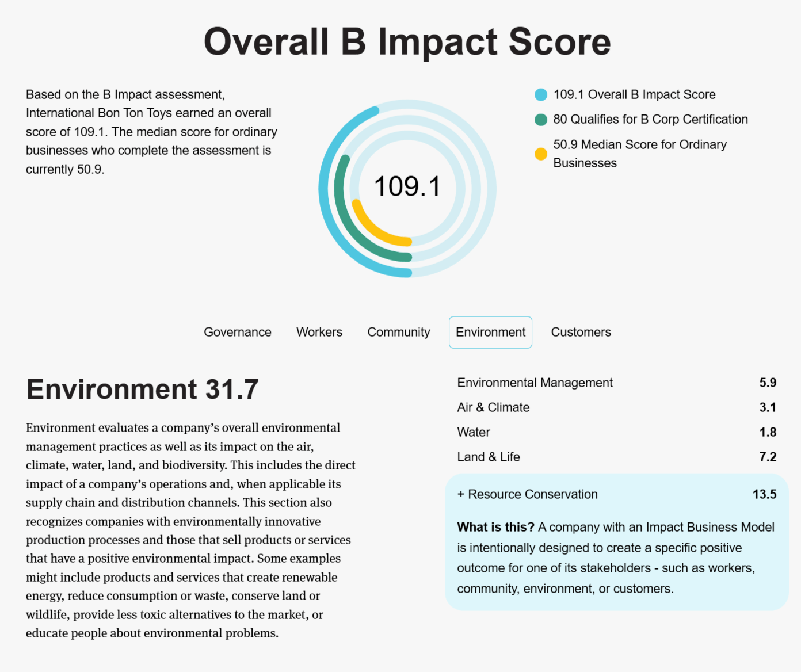This screenshot has width=801, height=672.
Task: Click the 3.1 score value
Action: [768, 407]
